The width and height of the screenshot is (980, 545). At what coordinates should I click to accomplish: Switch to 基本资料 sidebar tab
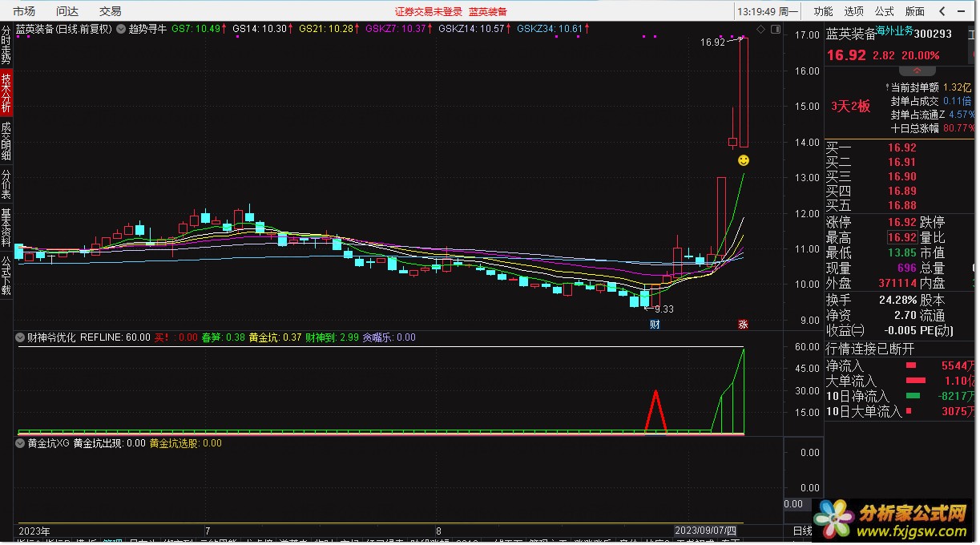coord(6,227)
